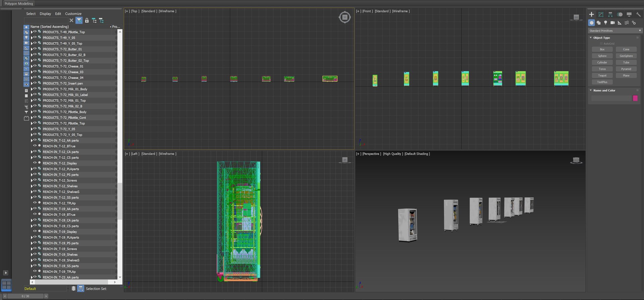
Task: Hide PRODUCTS_T-72_Butter_01 with eye icon
Action: [x=35, y=49]
